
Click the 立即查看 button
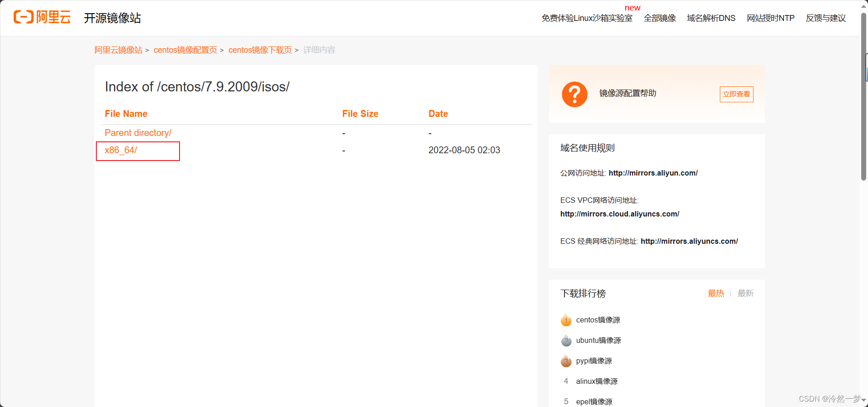tap(736, 94)
